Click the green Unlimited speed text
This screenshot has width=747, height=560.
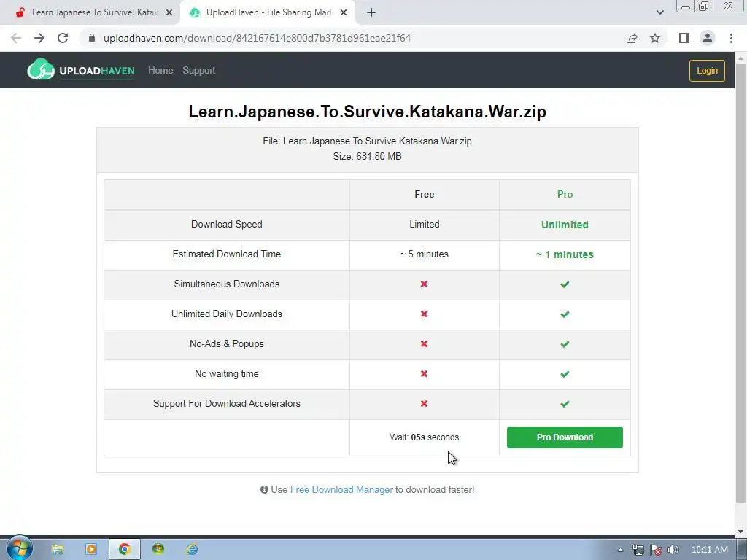click(565, 225)
